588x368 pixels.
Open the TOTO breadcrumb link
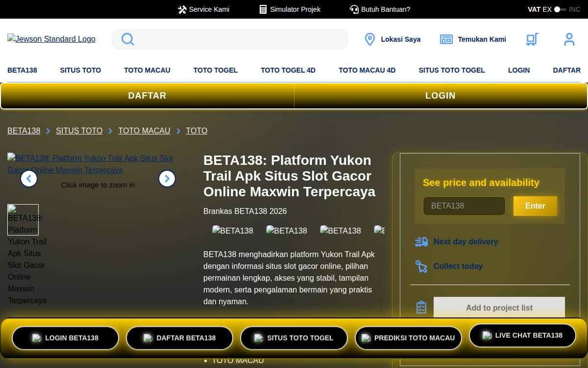196,131
